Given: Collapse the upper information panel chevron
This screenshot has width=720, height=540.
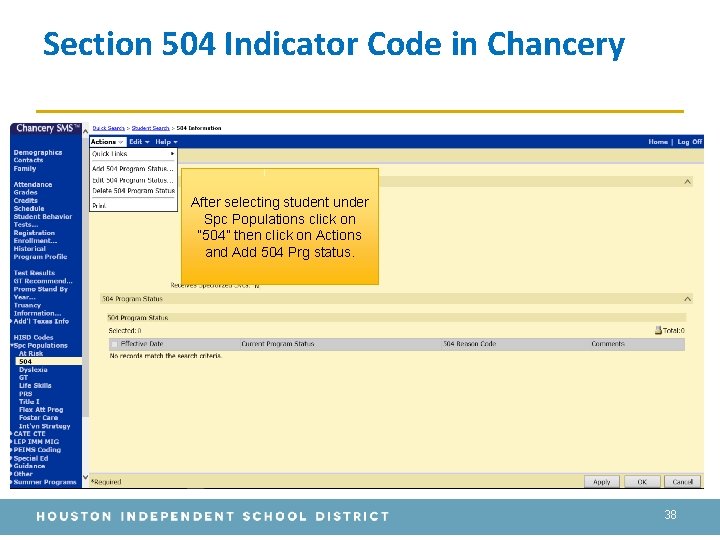Looking at the screenshot, I should pos(687,182).
